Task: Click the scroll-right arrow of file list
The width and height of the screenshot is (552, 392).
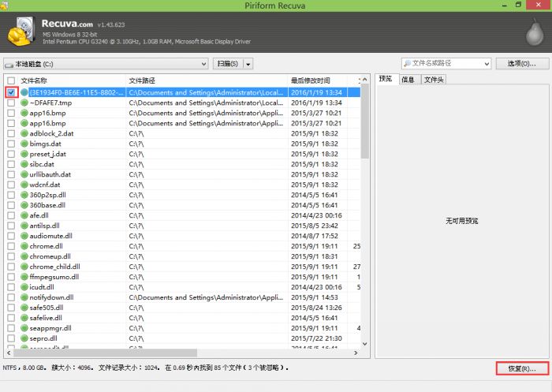Action: click(356, 353)
